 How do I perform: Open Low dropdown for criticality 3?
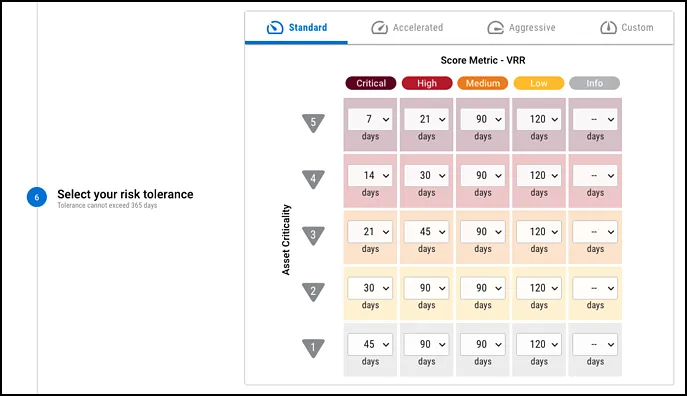[x=539, y=232]
